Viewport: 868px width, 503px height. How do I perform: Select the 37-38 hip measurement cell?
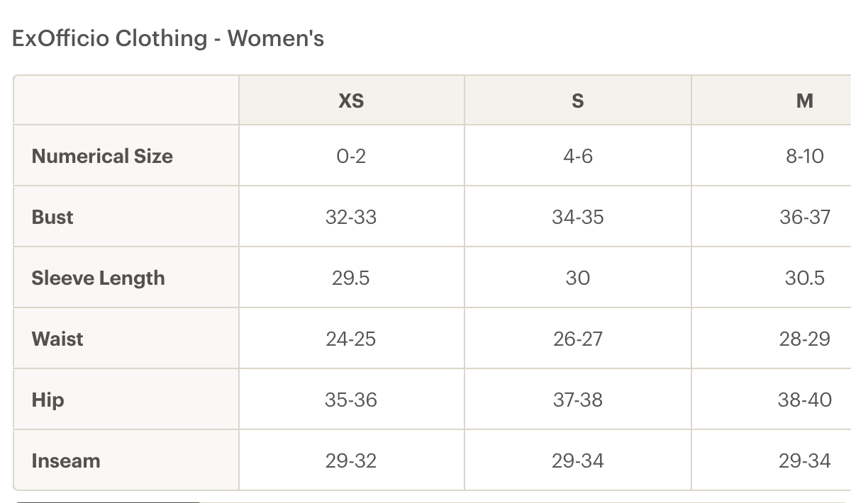(577, 400)
